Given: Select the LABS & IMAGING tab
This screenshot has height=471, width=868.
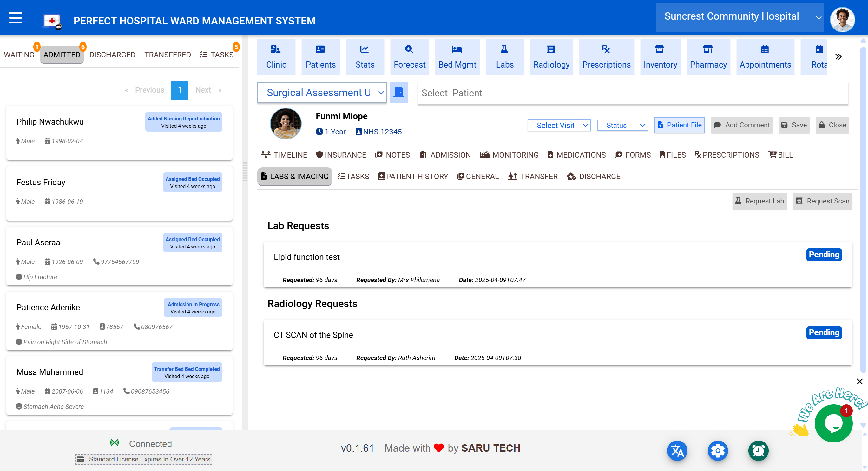Looking at the screenshot, I should (294, 177).
